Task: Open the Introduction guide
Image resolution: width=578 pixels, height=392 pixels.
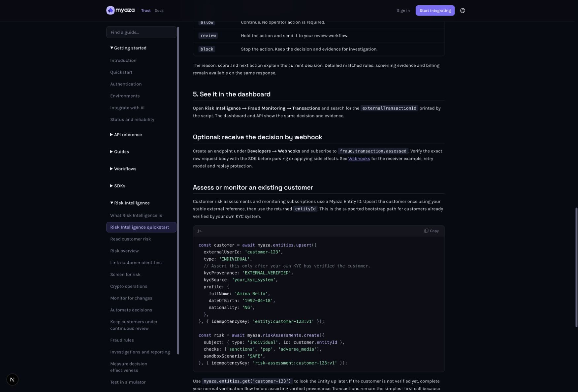Action: (123, 60)
